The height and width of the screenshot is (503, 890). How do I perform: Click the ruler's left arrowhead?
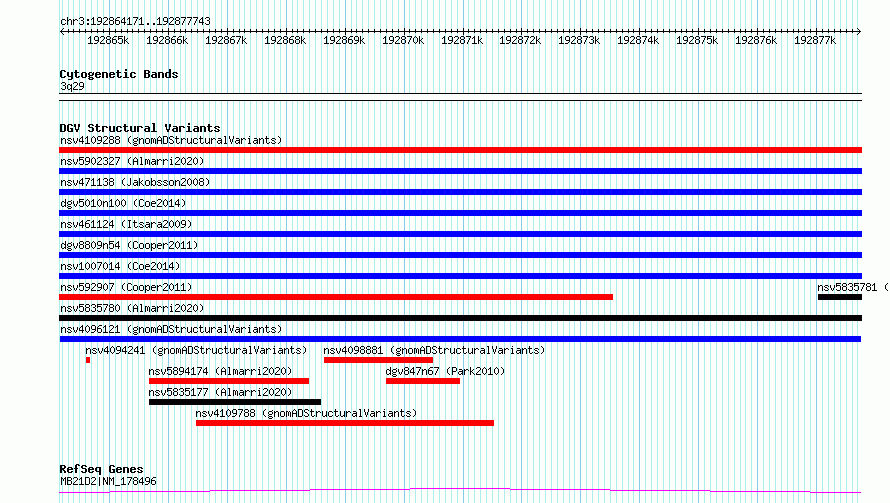click(x=62, y=31)
